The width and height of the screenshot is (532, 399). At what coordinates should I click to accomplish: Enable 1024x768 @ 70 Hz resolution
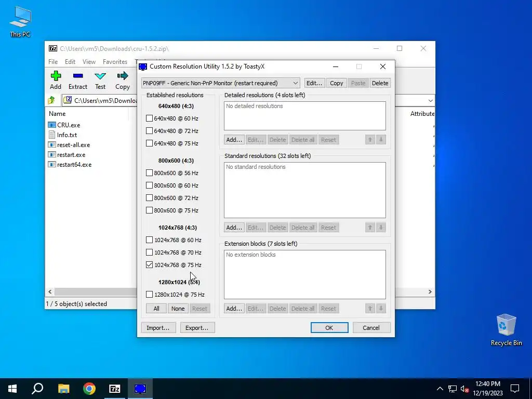(x=149, y=252)
